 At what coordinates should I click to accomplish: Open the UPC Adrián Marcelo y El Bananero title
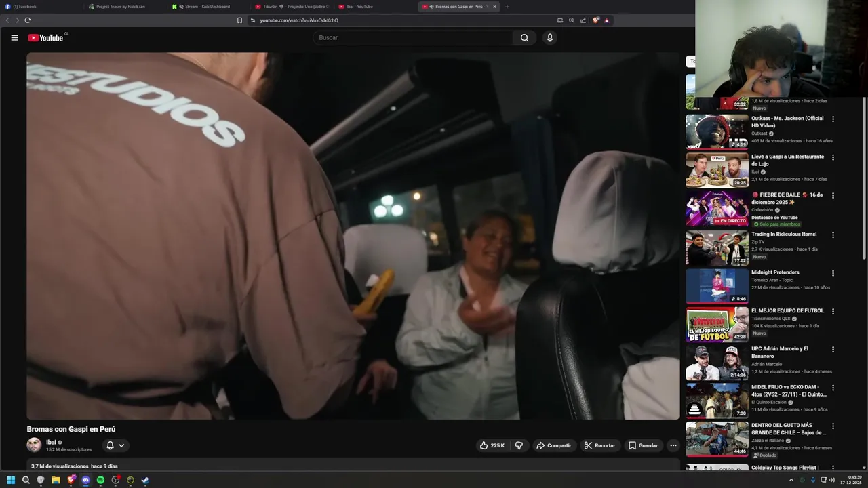(x=780, y=352)
